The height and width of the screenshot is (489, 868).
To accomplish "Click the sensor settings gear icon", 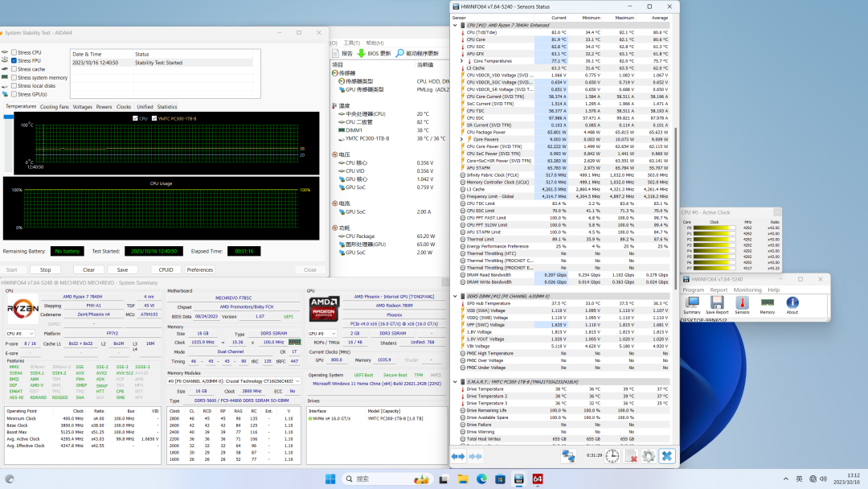I will (x=649, y=456).
